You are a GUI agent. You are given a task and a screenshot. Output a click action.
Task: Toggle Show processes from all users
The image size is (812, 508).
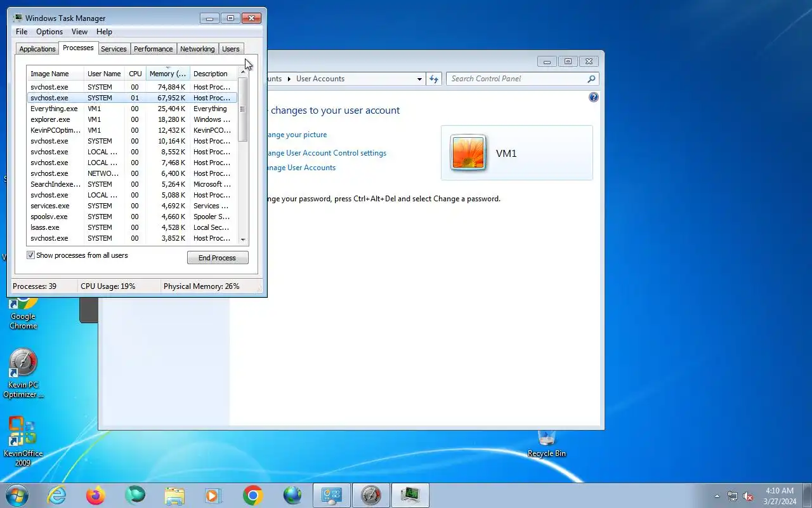tap(30, 255)
